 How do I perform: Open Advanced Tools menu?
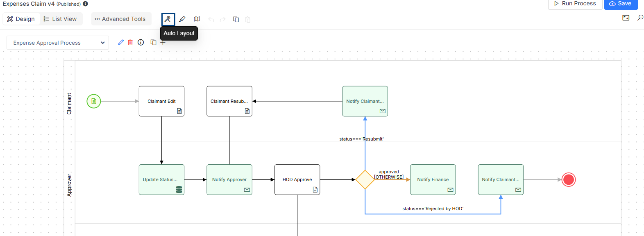pos(120,19)
